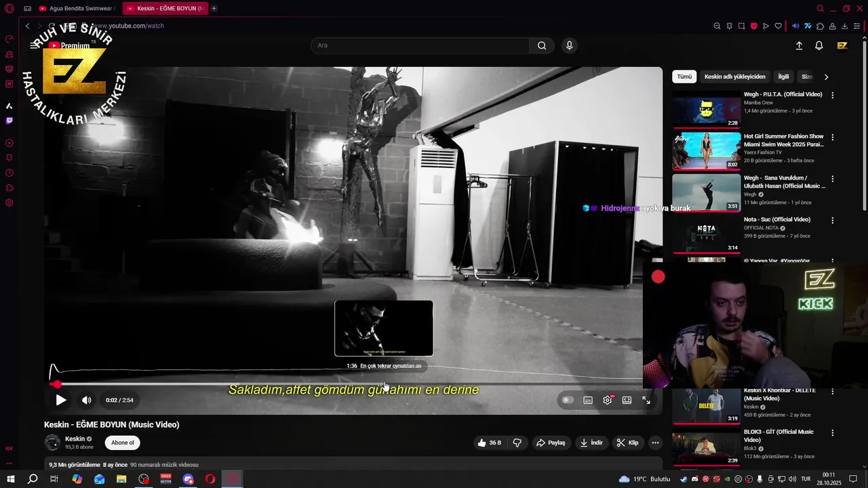Submit search with the magnifier button
This screenshot has height=488, width=868.
pyautogui.click(x=542, y=45)
